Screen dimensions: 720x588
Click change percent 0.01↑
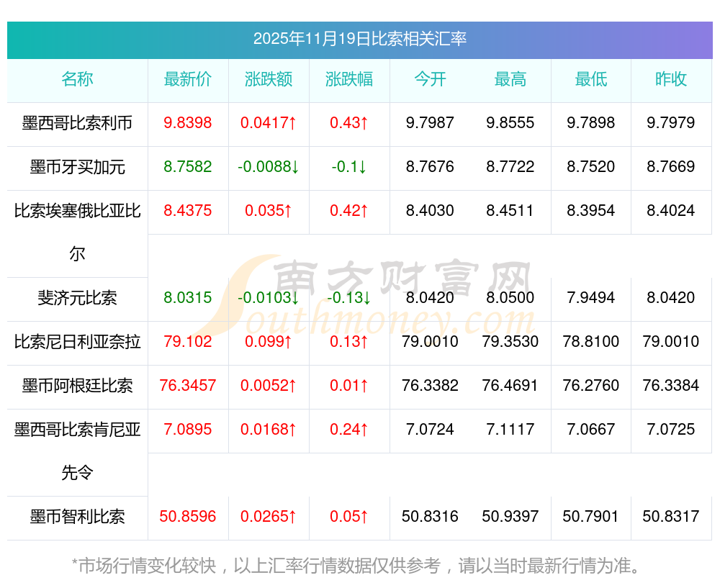[349, 386]
